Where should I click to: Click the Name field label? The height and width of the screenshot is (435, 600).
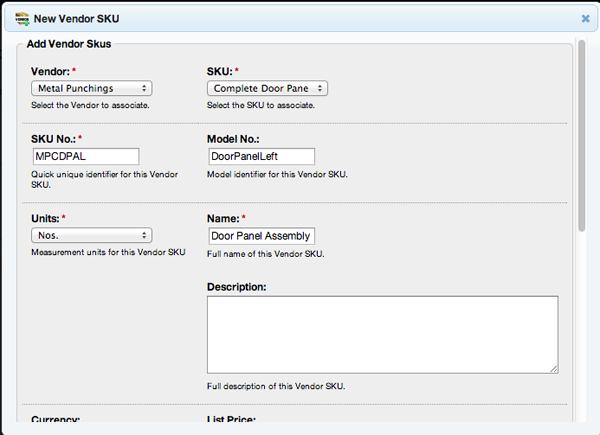224,217
